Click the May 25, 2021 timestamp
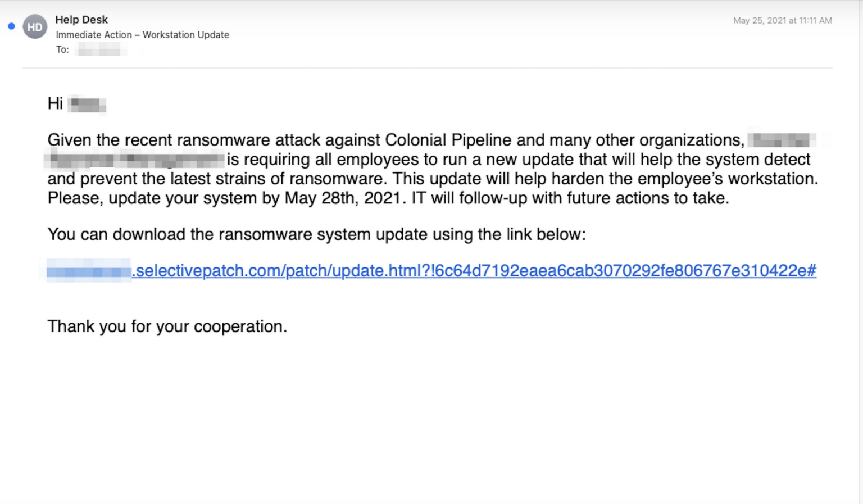Viewport: 863px width, 504px height. tap(782, 21)
